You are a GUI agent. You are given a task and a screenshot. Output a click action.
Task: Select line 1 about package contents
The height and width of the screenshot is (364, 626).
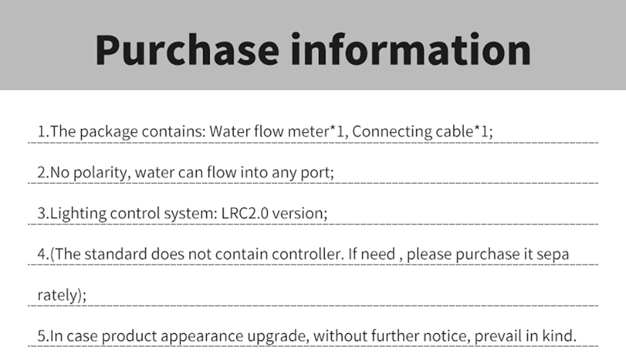coord(265,131)
